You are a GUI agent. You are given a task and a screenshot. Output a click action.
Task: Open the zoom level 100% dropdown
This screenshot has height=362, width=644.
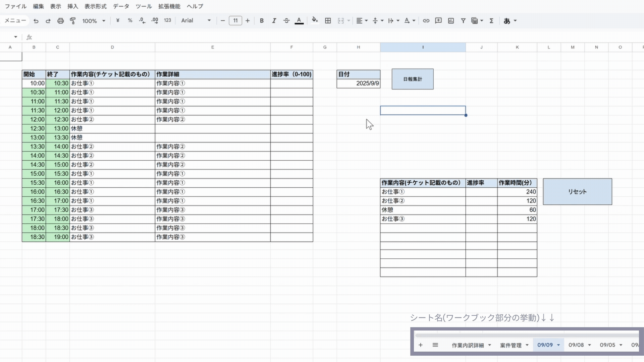[x=93, y=20]
